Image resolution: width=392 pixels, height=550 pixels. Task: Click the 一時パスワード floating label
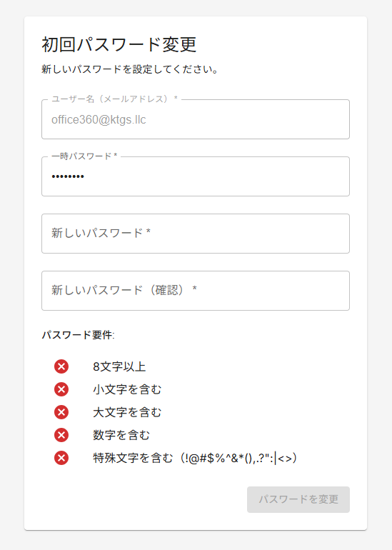(x=84, y=156)
